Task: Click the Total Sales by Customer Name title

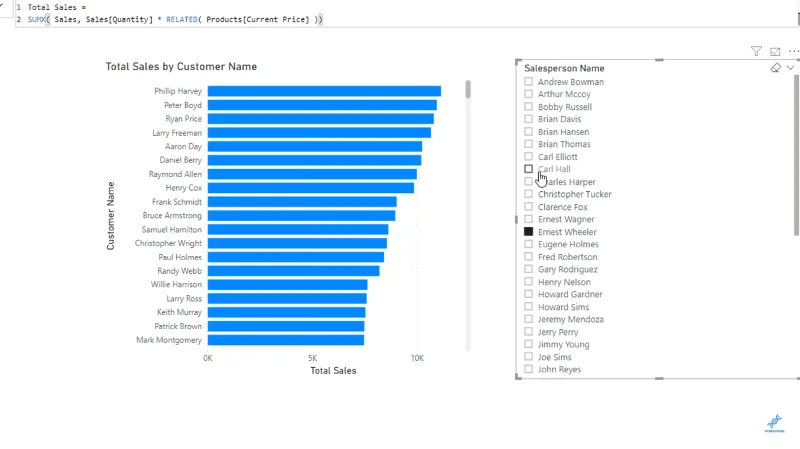Action: [x=181, y=67]
